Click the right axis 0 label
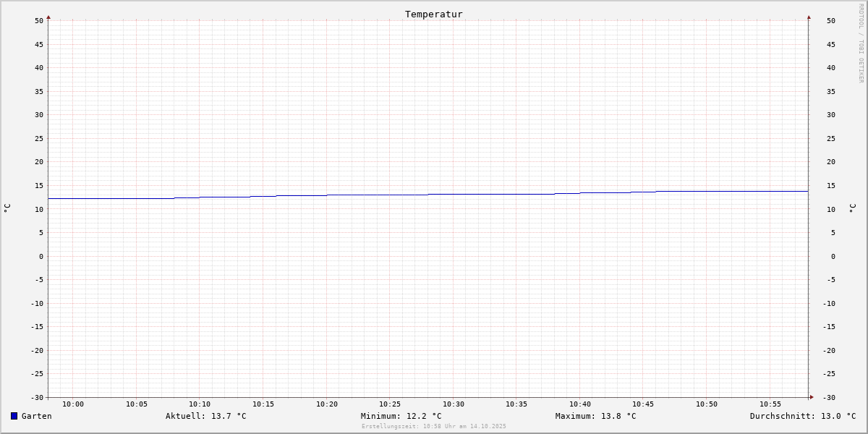 (832, 256)
